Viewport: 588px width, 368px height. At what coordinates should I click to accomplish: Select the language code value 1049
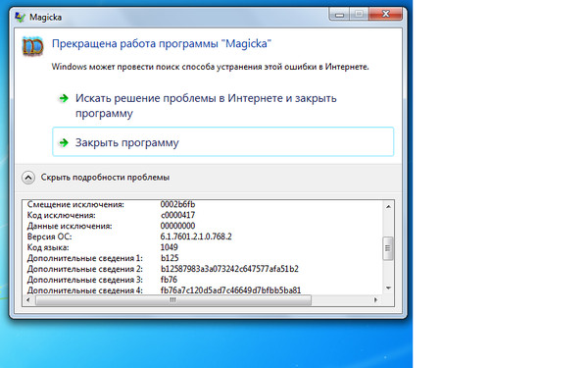(x=170, y=247)
